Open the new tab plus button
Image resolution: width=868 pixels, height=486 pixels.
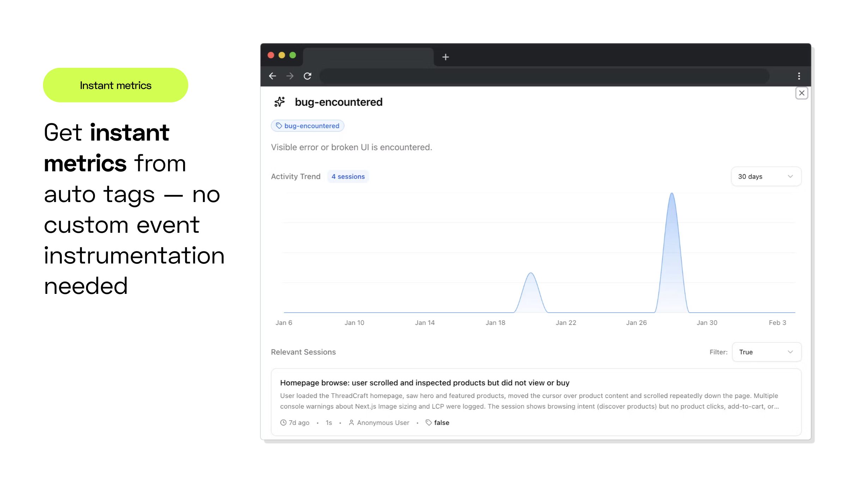pos(445,57)
